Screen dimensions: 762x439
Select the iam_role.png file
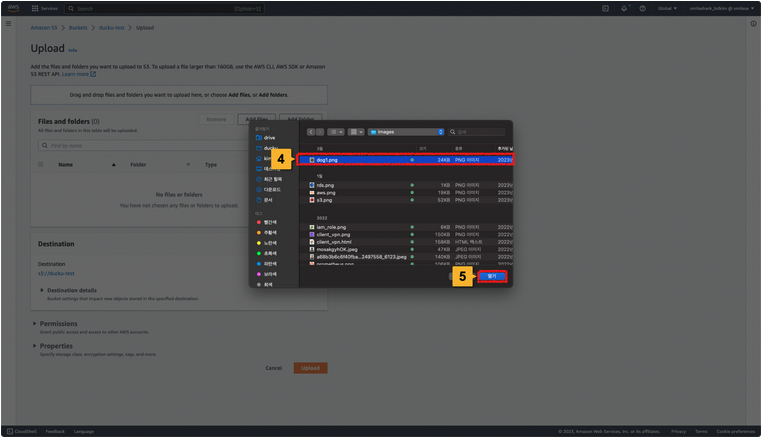[x=331, y=227]
